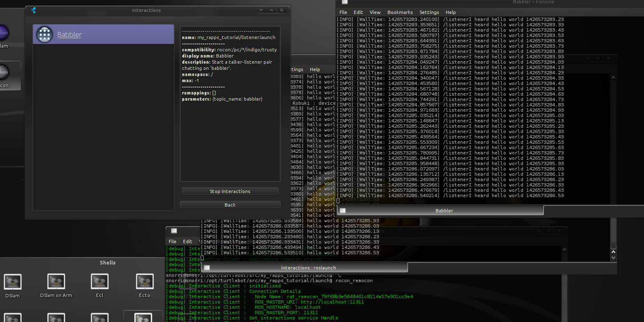Screen dimensions: 644x322
Task: Open the File menu in bottom terminal
Action: (x=172, y=241)
